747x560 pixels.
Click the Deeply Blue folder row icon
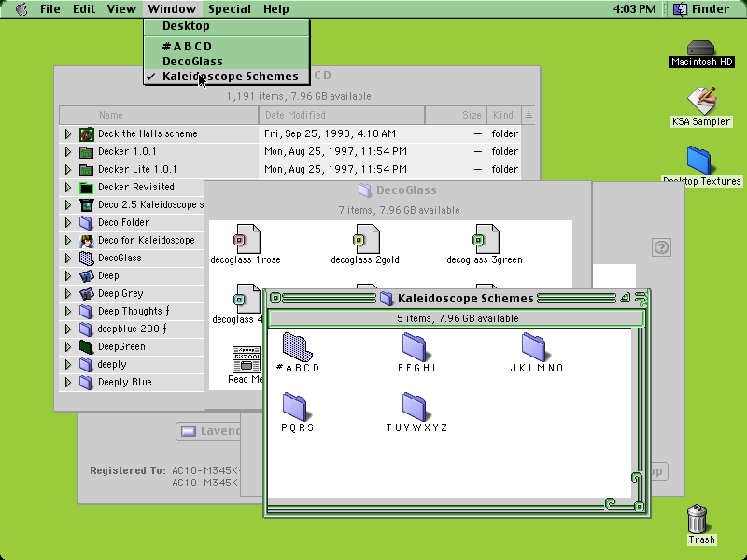[x=86, y=383]
